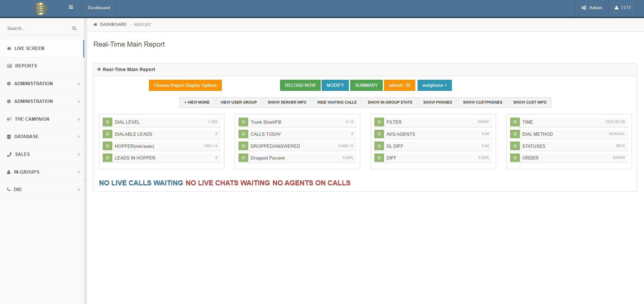The width and height of the screenshot is (644, 304).
Task: Click the phone icon beside DID
Action: (9, 189)
